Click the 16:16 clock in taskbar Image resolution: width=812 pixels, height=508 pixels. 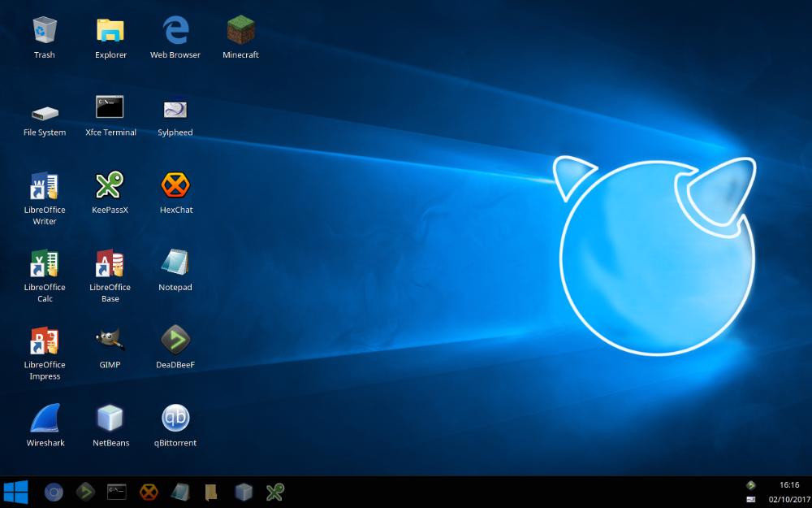click(x=789, y=485)
